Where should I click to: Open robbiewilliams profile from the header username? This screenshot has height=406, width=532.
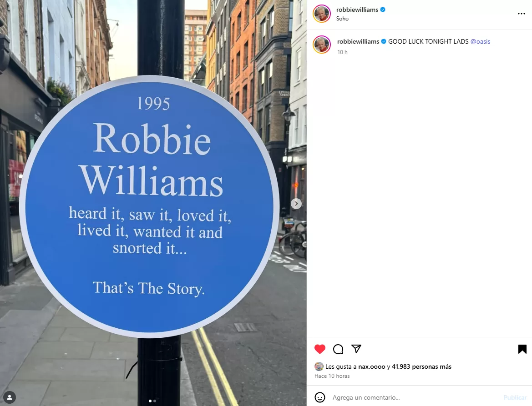(357, 10)
